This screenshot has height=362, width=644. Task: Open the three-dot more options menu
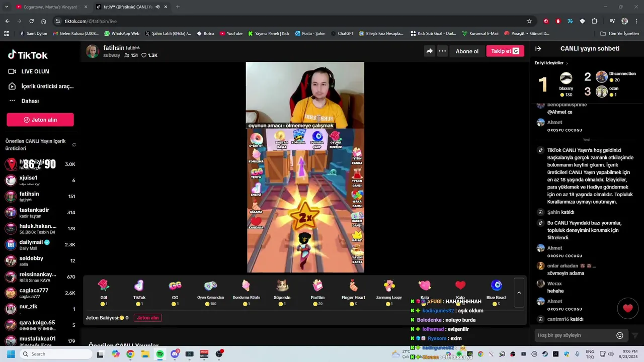click(442, 51)
